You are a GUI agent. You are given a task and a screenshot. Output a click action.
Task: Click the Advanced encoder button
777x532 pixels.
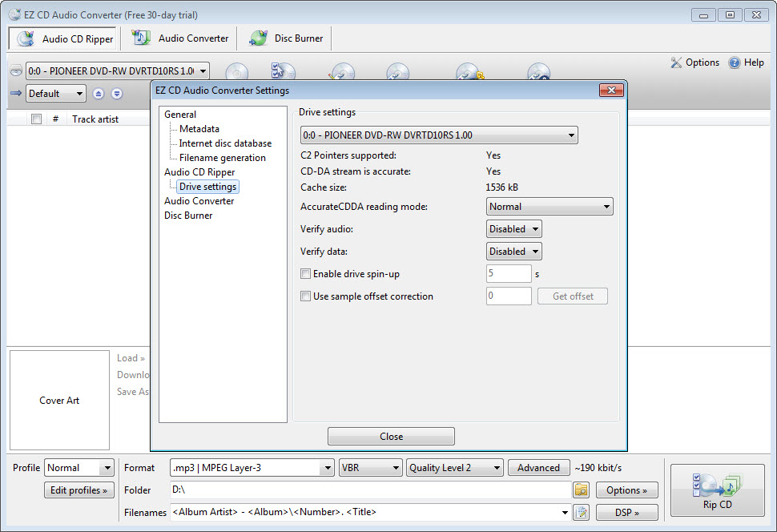(538, 468)
